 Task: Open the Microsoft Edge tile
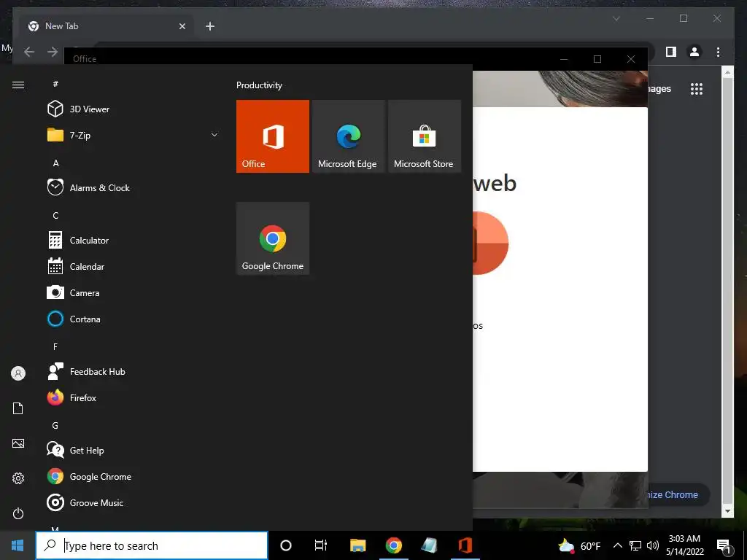coord(348,136)
